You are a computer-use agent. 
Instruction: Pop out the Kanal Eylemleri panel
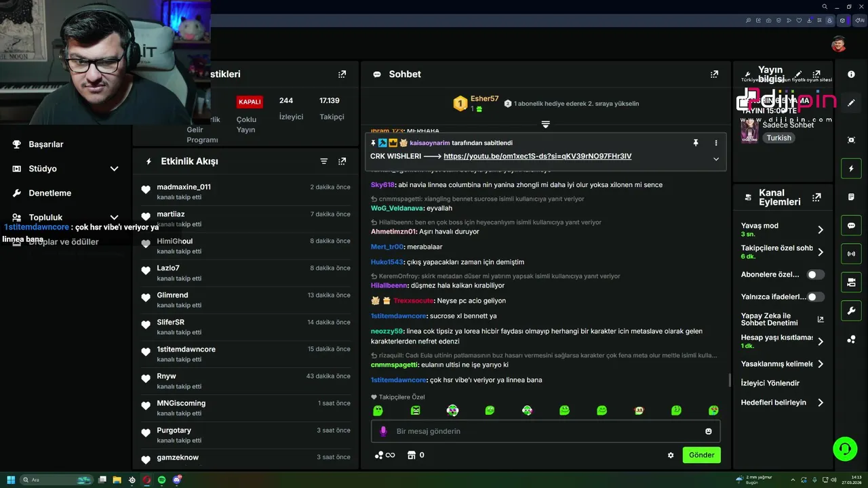816,197
